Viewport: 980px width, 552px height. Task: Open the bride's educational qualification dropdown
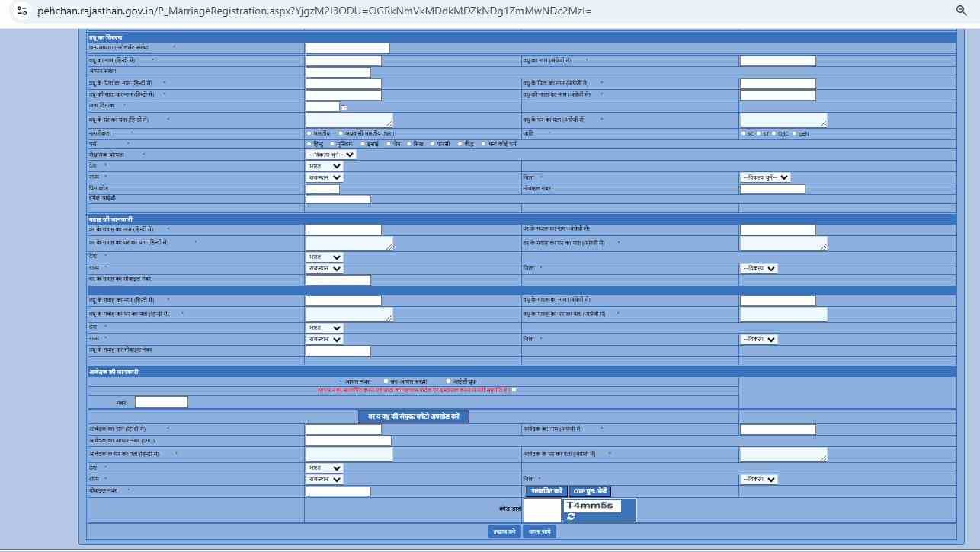point(331,155)
